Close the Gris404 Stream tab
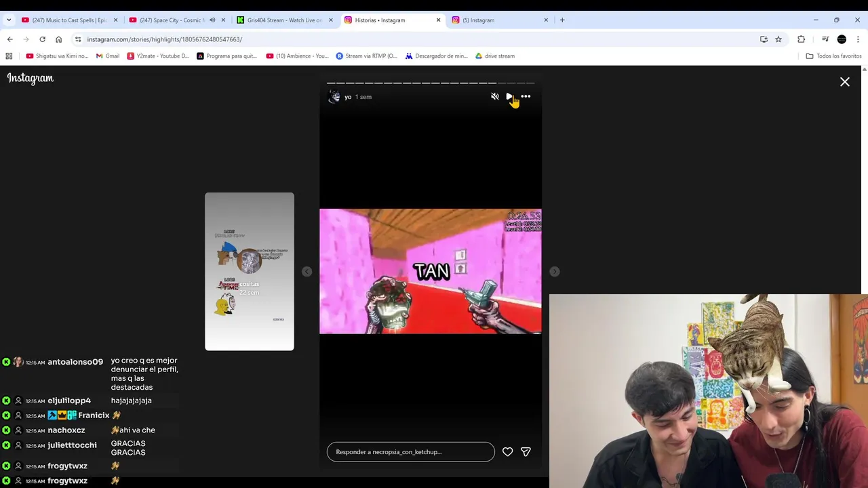 [x=331, y=20]
